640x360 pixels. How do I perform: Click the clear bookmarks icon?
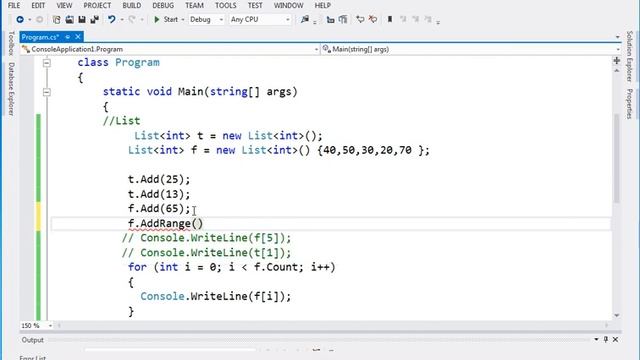point(428,19)
